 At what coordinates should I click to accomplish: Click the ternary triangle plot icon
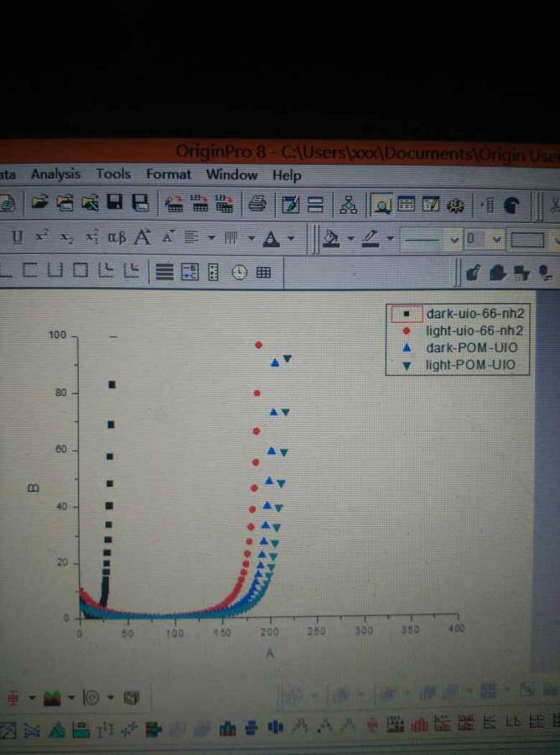pos(58,730)
